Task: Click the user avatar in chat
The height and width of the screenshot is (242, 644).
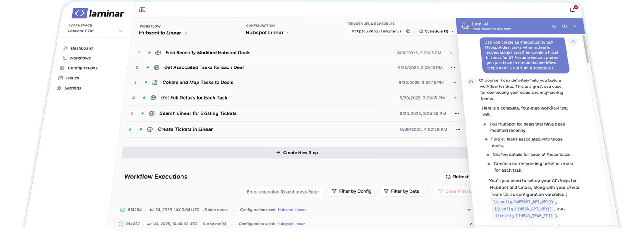Action: [x=573, y=41]
